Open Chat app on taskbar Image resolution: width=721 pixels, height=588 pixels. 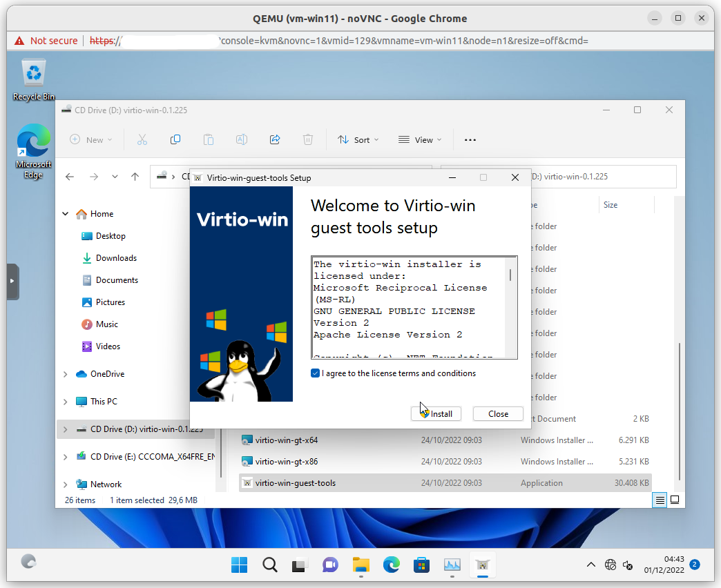click(x=330, y=565)
